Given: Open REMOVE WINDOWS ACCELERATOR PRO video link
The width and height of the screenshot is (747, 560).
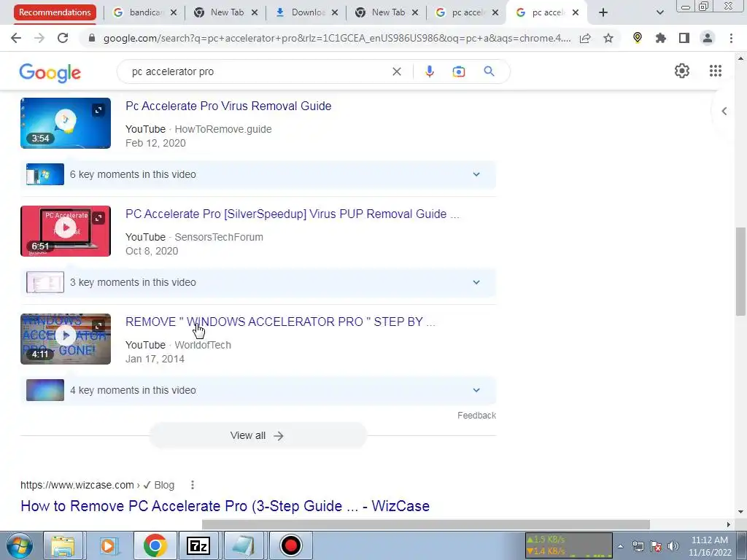Looking at the screenshot, I should tap(280, 322).
